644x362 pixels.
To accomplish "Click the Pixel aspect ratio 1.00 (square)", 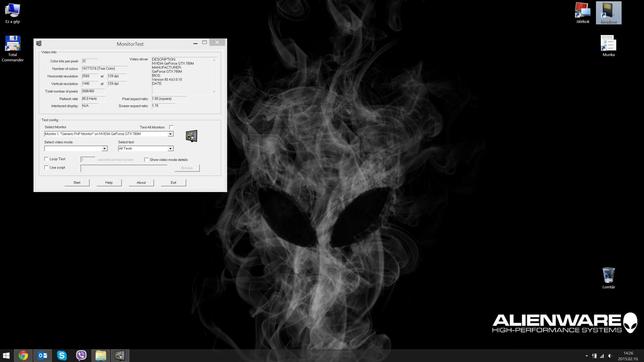I will (x=169, y=99).
